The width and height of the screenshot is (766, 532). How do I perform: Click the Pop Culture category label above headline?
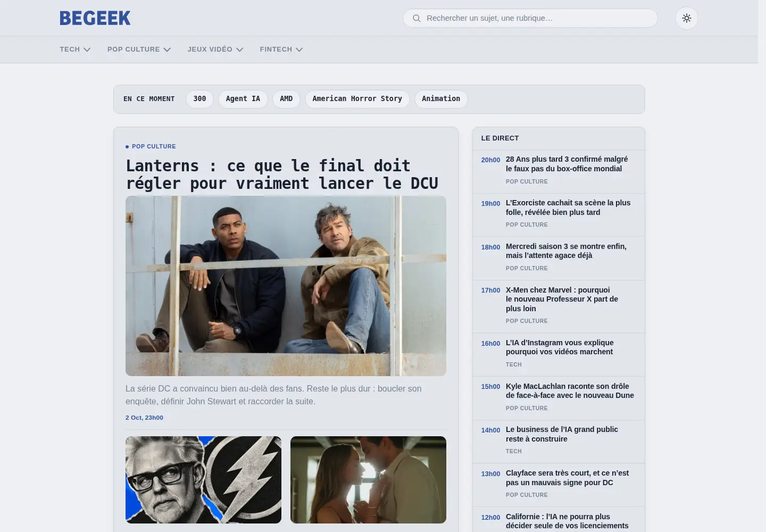click(x=154, y=146)
